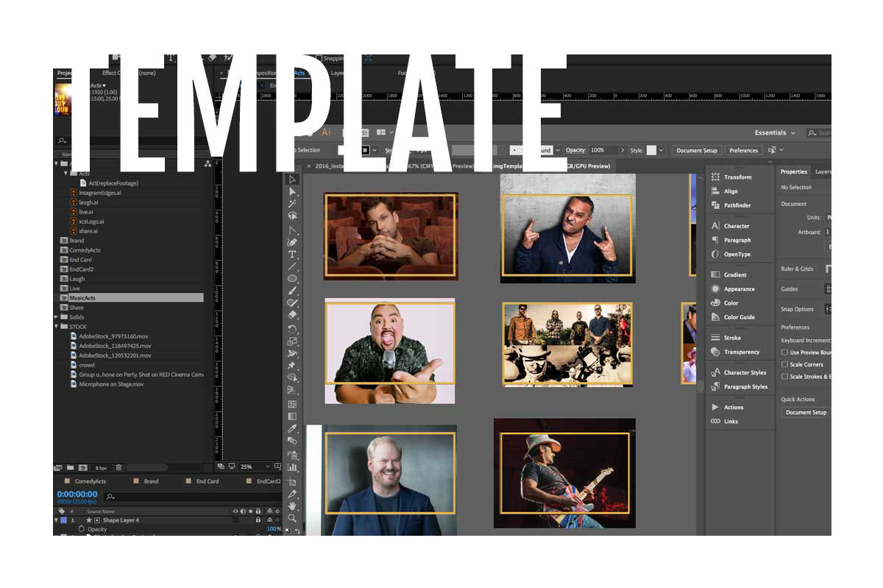Select the Lasso tool
This screenshot has height=588, width=883.
[292, 216]
